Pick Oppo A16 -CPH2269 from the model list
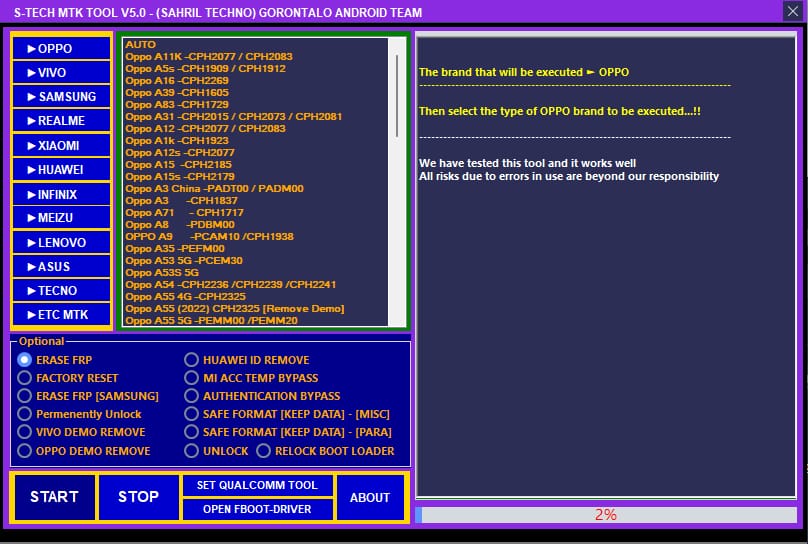This screenshot has width=808, height=544. coord(177,80)
